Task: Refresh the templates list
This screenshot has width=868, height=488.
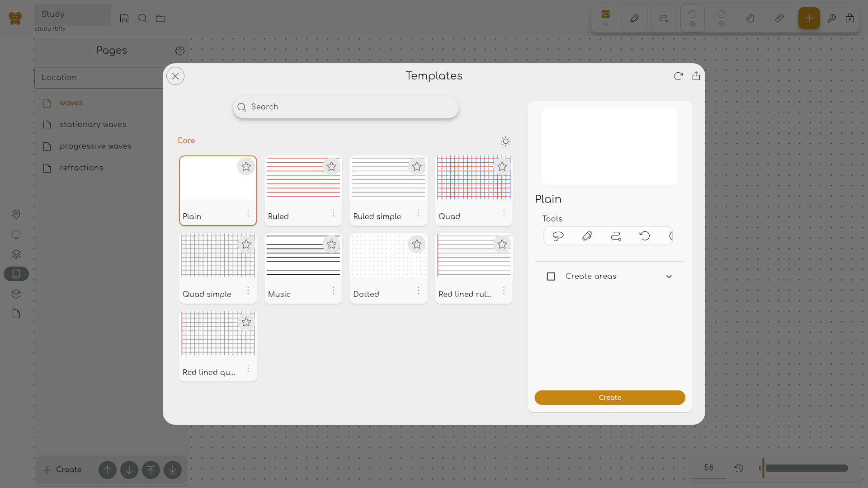Action: [678, 76]
